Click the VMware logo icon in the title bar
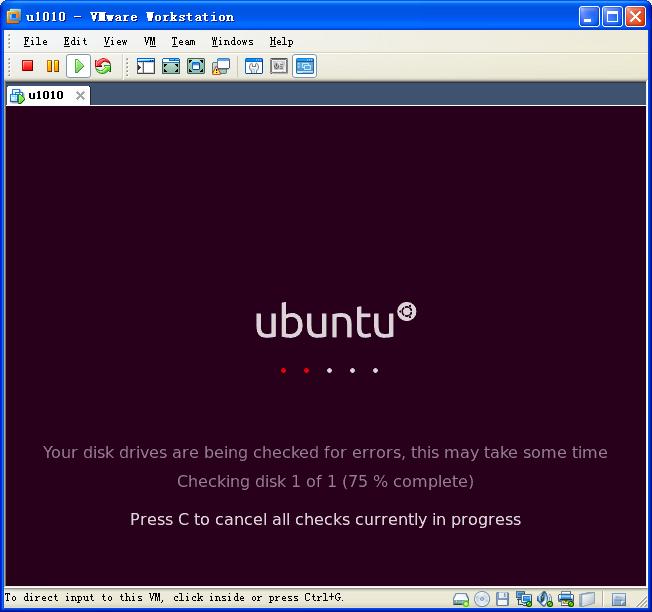This screenshot has width=652, height=612. pos(13,16)
